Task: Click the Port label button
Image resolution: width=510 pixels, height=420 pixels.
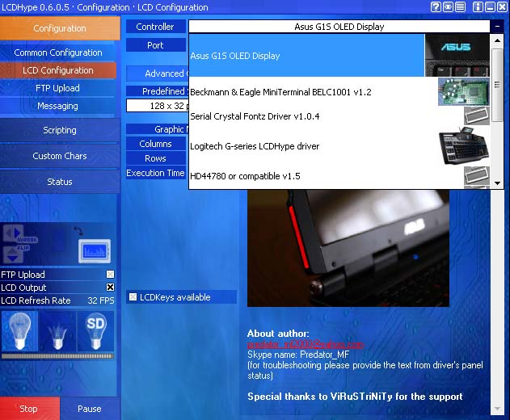Action: click(155, 45)
